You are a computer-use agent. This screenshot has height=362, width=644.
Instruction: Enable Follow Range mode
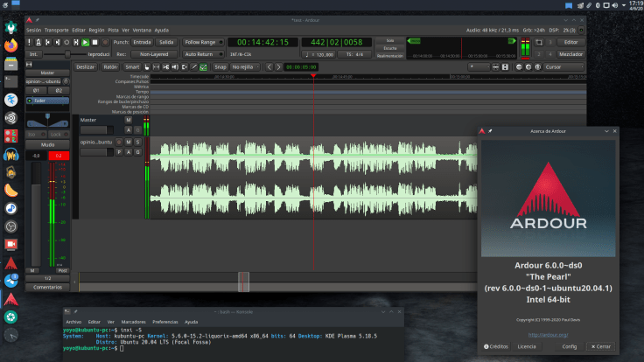point(202,41)
